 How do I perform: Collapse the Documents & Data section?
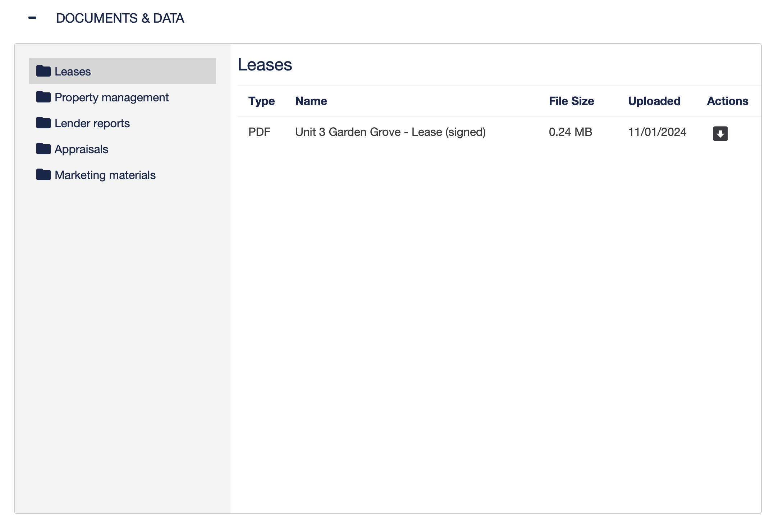(32, 18)
